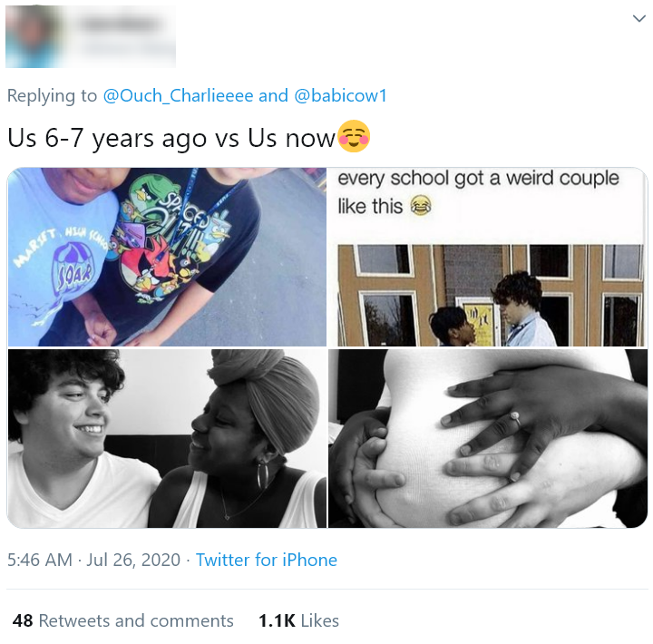This screenshot has height=644, width=653.
Task: Open the black-and-white smiling couple photo
Action: tap(167, 439)
